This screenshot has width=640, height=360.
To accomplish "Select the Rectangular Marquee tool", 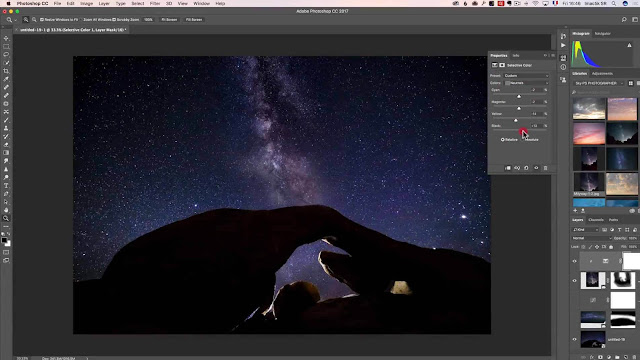I will point(6,47).
